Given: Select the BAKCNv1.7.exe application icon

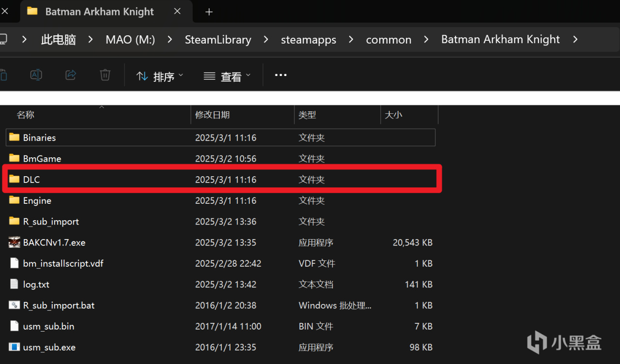Looking at the screenshot, I should point(15,243).
